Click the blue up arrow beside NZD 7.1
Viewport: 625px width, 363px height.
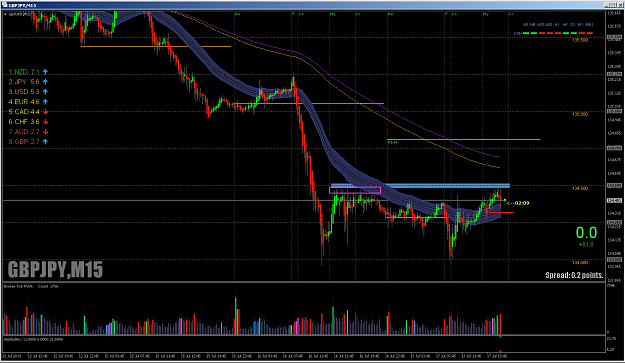click(x=45, y=72)
